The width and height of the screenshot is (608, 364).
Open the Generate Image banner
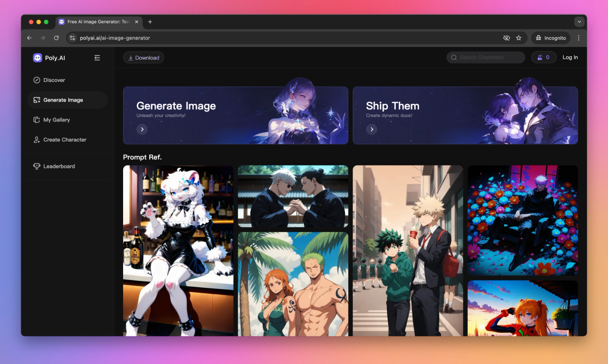pos(236,115)
